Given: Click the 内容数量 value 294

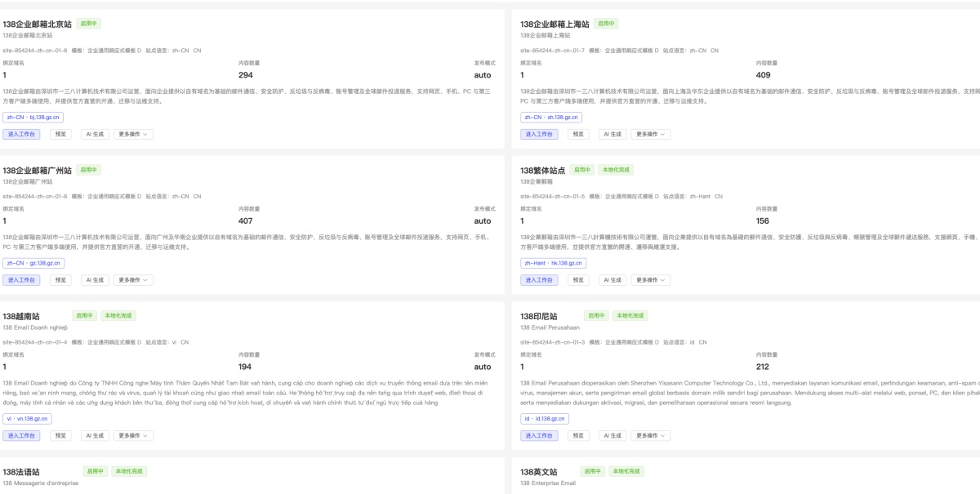Looking at the screenshot, I should click(x=246, y=75).
